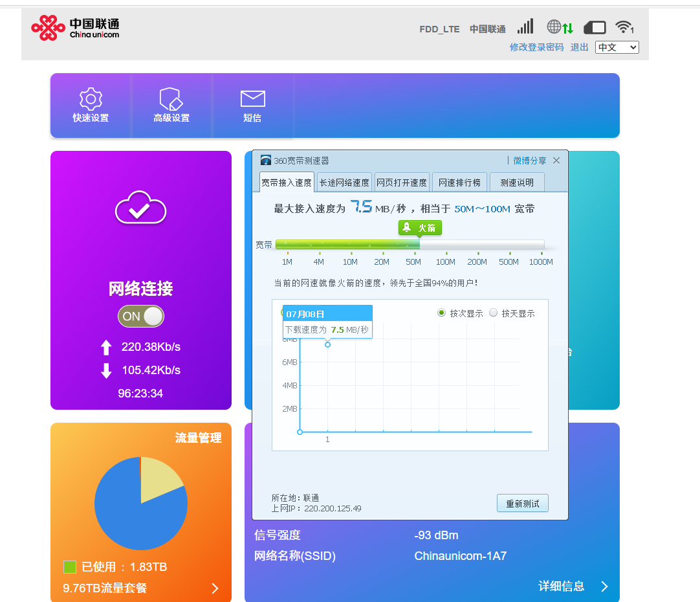The image size is (700, 602).
Task: Select the 按次显示 radio button
Action: tap(441, 313)
